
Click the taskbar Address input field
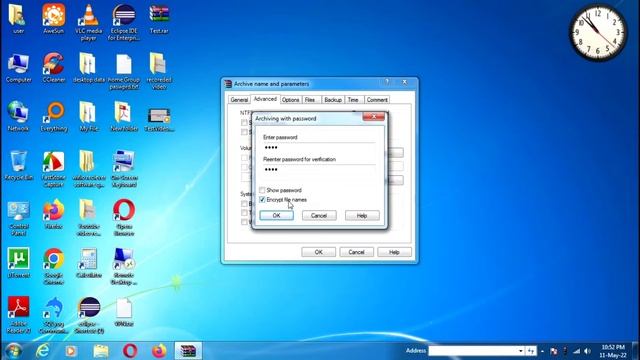click(473, 351)
